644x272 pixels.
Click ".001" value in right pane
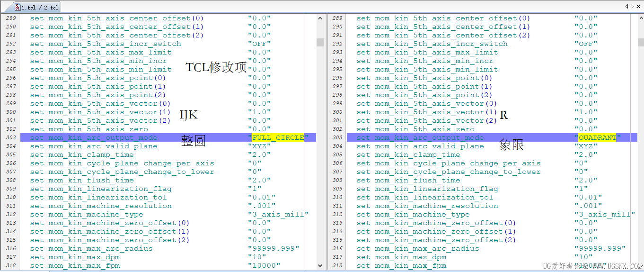pyautogui.click(x=588, y=206)
